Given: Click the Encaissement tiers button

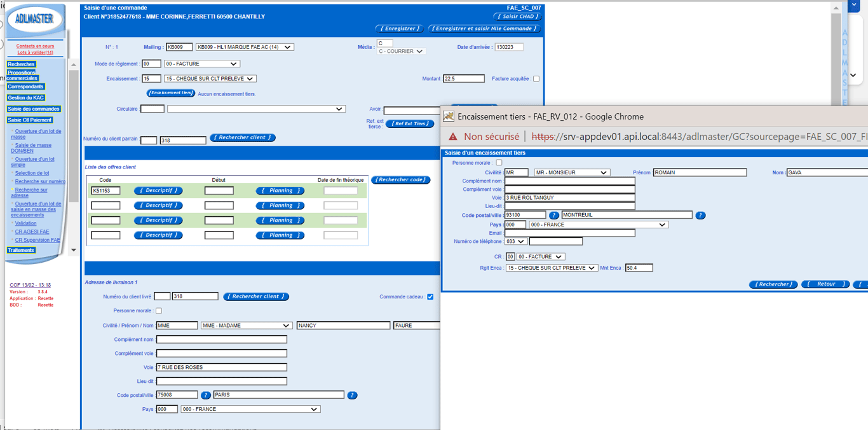Looking at the screenshot, I should [171, 93].
